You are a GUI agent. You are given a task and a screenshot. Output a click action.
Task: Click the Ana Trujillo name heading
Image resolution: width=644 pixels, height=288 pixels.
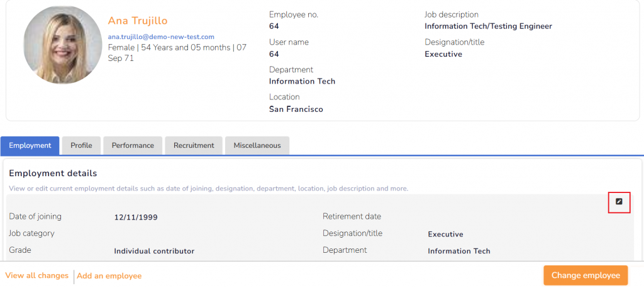138,21
